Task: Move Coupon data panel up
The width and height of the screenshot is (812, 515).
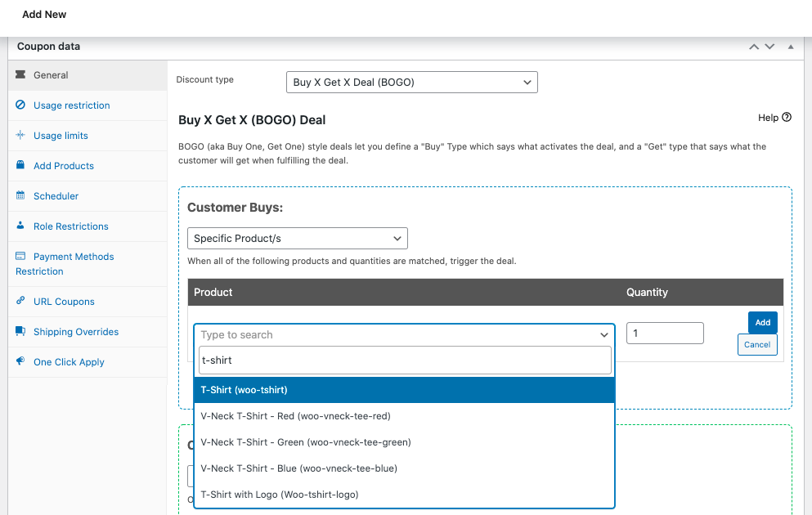Action: [754, 47]
